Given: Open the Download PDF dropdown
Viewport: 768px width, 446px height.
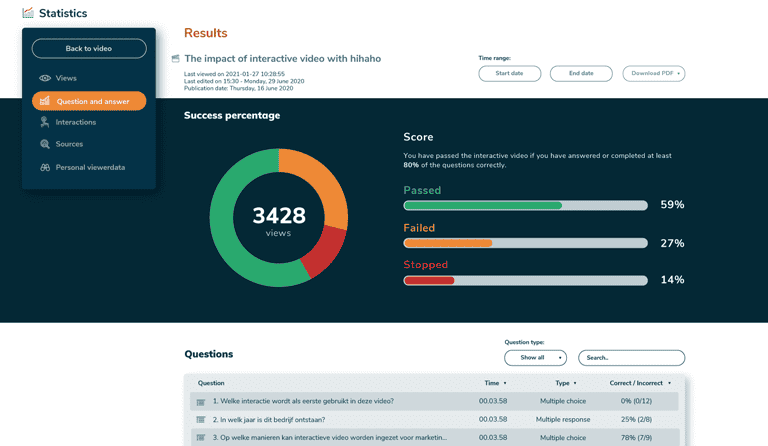Looking at the screenshot, I should (x=653, y=73).
